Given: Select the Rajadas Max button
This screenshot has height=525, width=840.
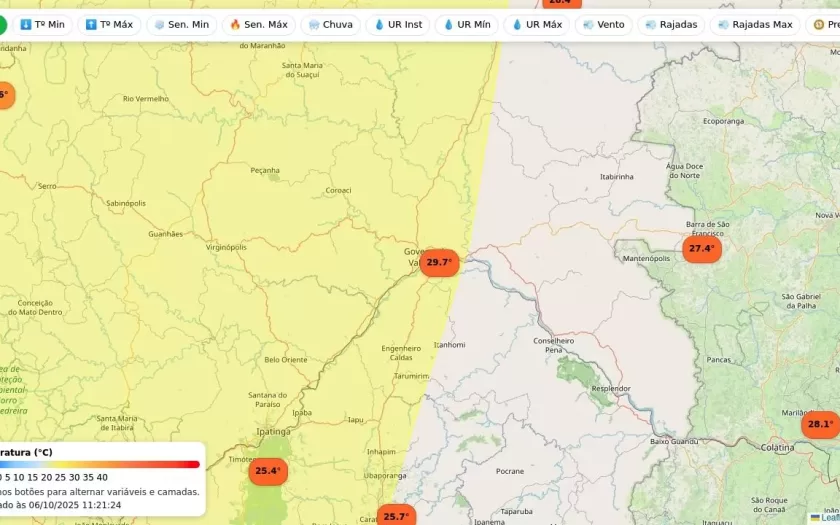Looking at the screenshot, I should (x=755, y=24).
